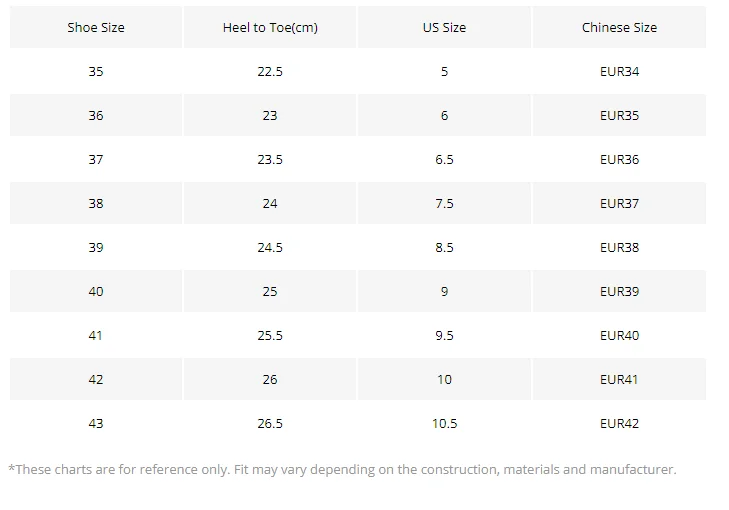729x510 pixels.
Task: Click the EUR34 Chinese size cell
Action: 619,71
